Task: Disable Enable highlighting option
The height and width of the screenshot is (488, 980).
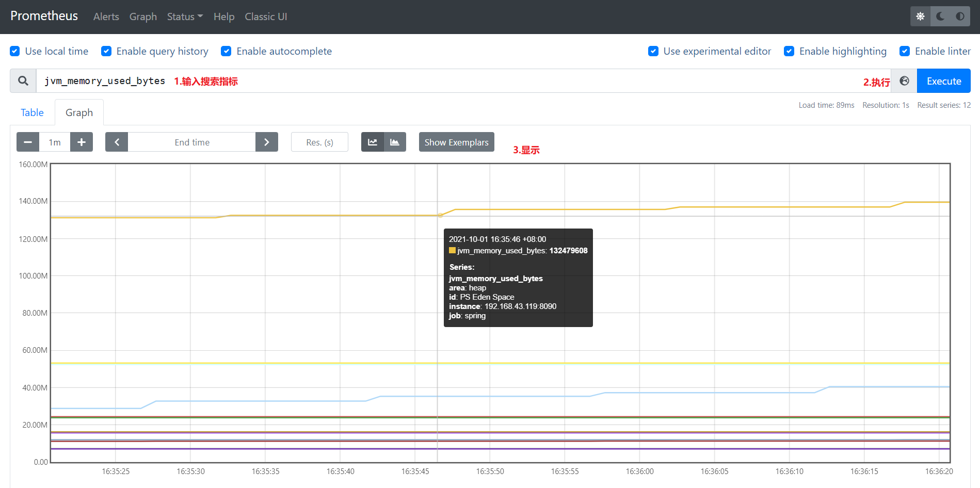Action: pos(789,51)
